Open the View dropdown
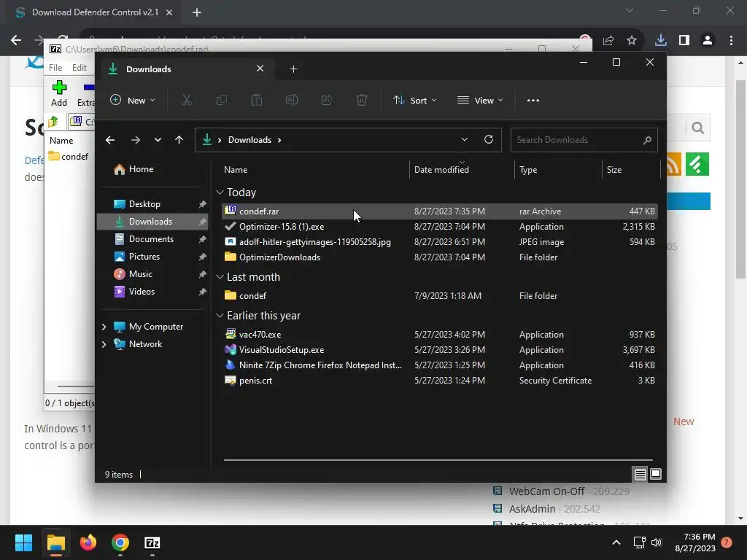The image size is (747, 560). coord(480,100)
